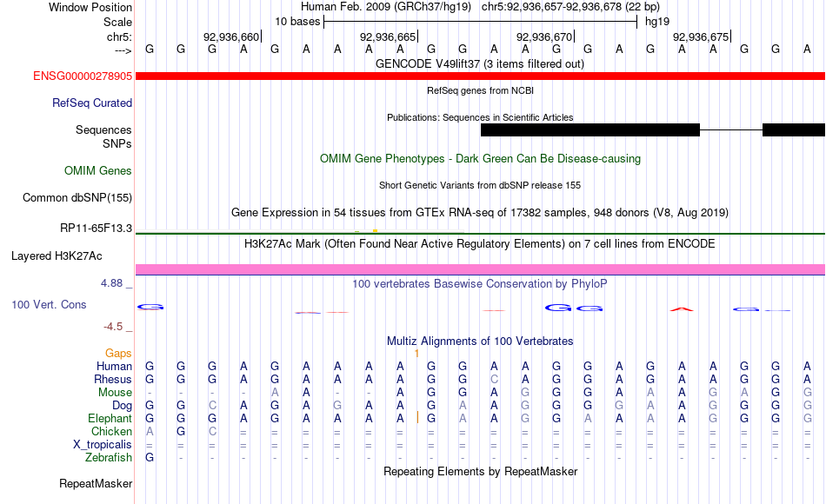
Task: Select the X_tropicalis species row label
Action: pyautogui.click(x=103, y=445)
